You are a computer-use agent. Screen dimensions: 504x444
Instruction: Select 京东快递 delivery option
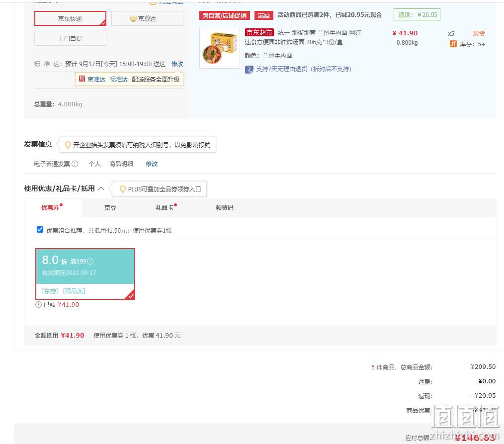[70, 18]
